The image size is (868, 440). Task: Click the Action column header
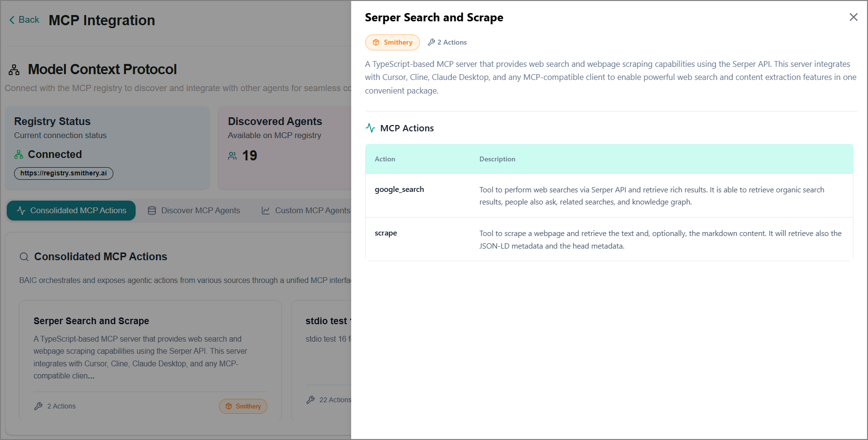click(x=385, y=159)
